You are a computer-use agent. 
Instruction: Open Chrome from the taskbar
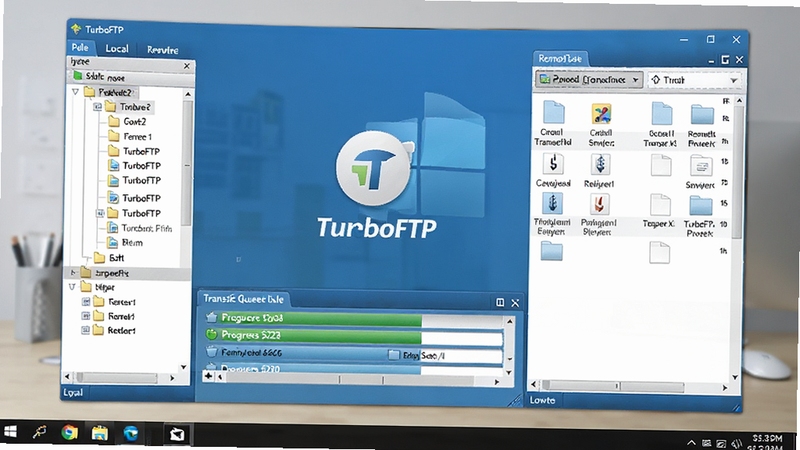pos(69,433)
